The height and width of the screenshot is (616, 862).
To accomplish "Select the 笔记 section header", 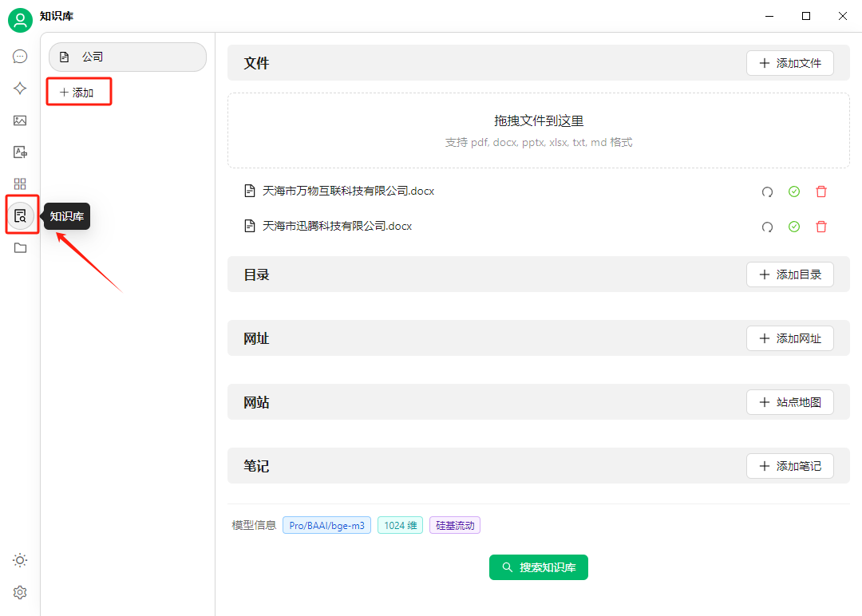I will click(257, 466).
